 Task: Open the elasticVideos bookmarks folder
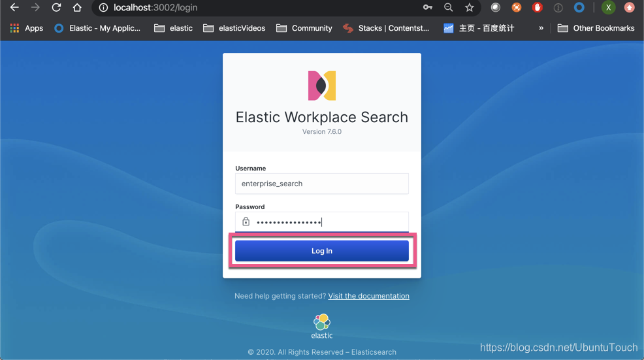coord(234,28)
